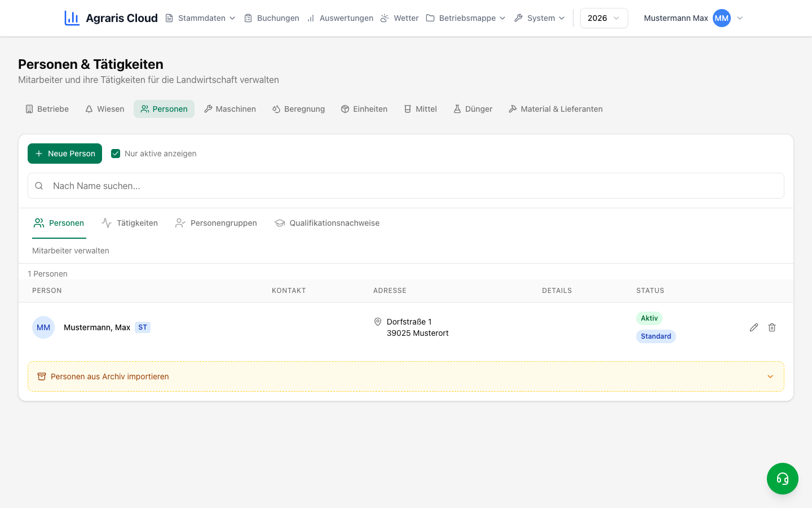Select the Personen sub-tab under search
The image size is (812, 508).
tap(59, 223)
